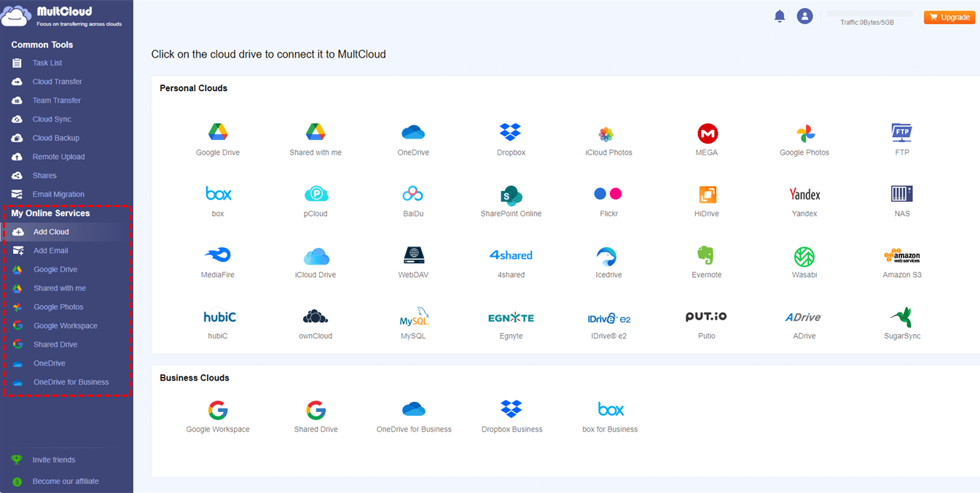Connect box for Business
The image size is (980, 493).
click(610, 417)
